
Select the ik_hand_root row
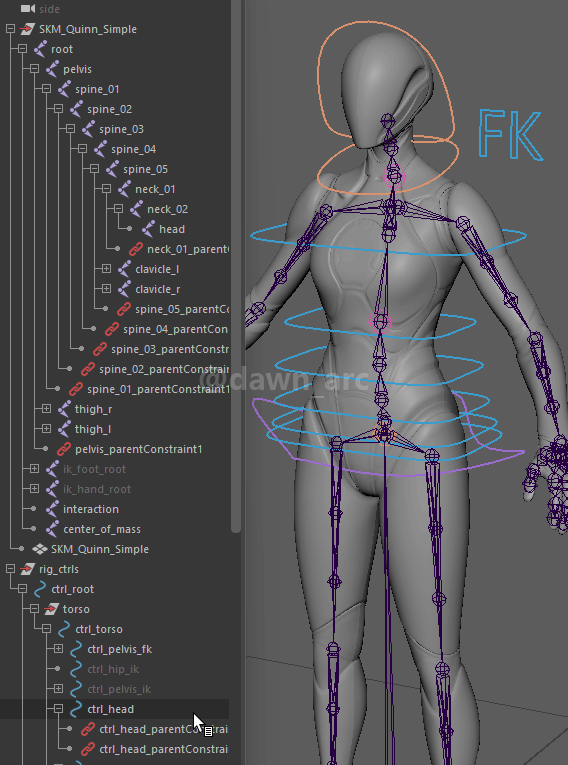click(97, 489)
